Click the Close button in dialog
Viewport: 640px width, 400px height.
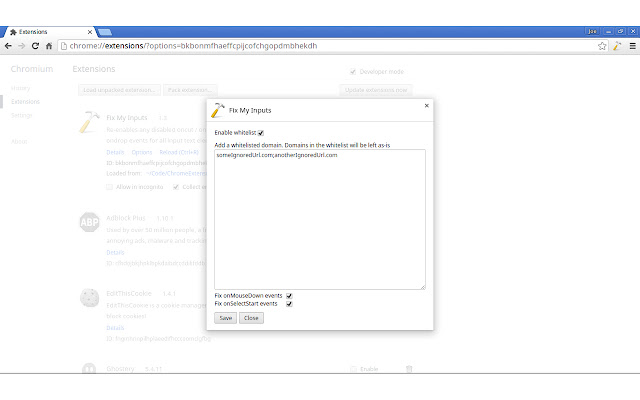(x=251, y=318)
